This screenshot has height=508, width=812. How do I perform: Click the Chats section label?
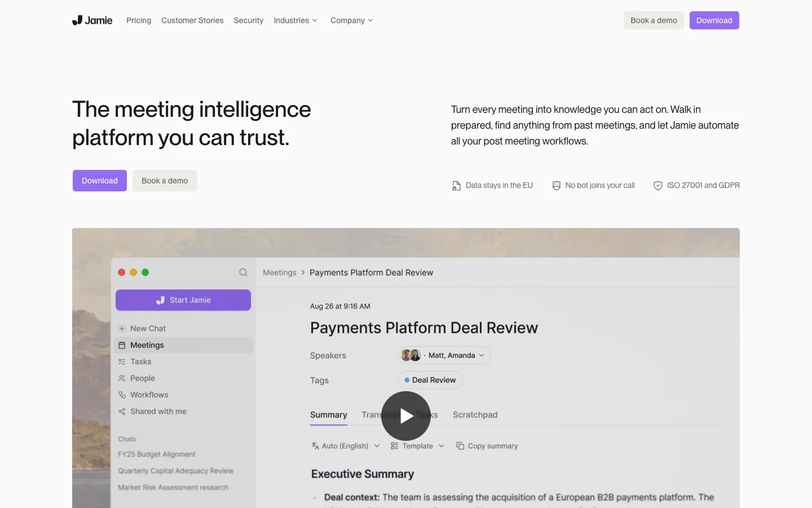(x=127, y=439)
